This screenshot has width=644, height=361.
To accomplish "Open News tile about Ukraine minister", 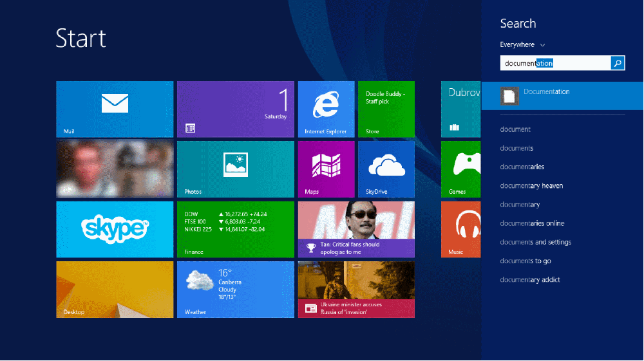I will coord(356,290).
